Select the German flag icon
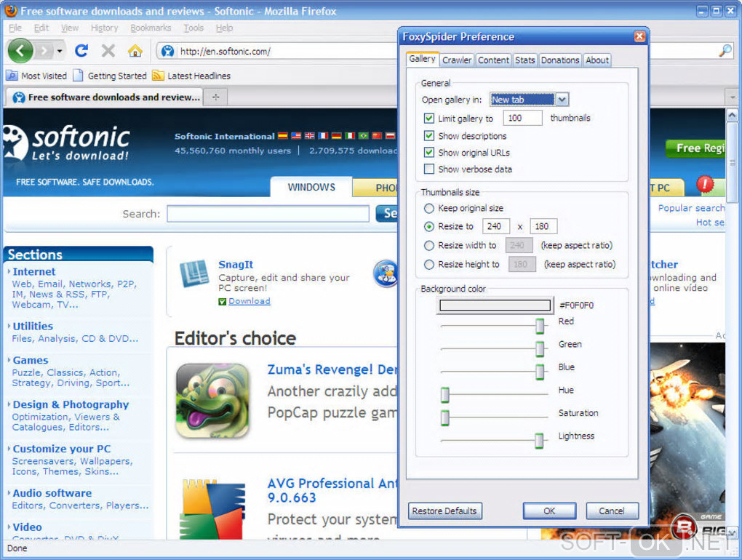This screenshot has width=742, height=560. pos(337,136)
